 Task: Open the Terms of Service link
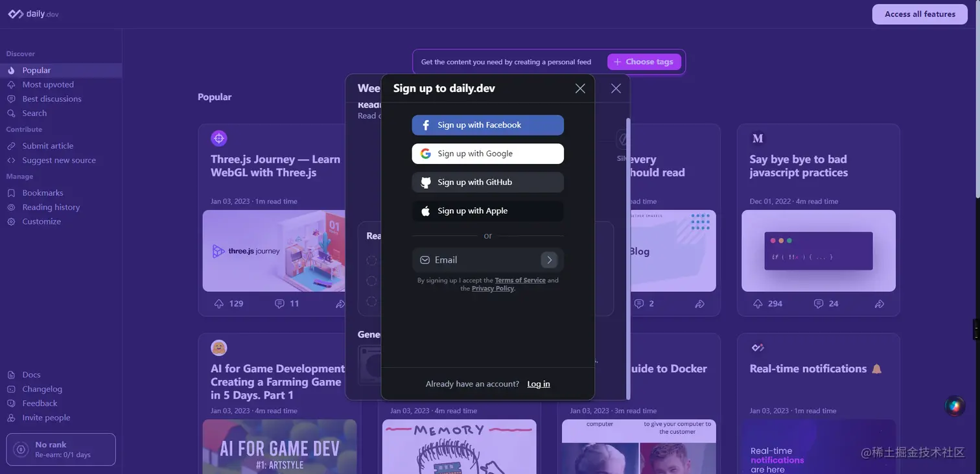pyautogui.click(x=520, y=280)
